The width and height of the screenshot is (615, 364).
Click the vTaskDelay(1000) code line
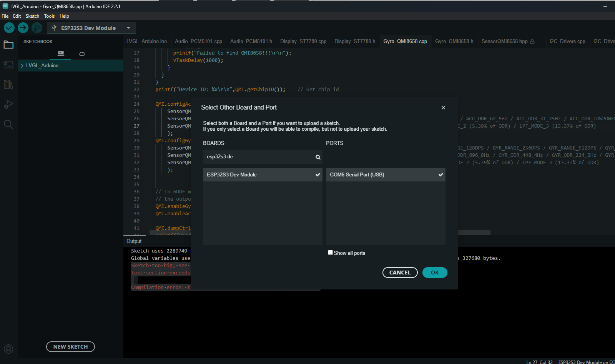198,60
